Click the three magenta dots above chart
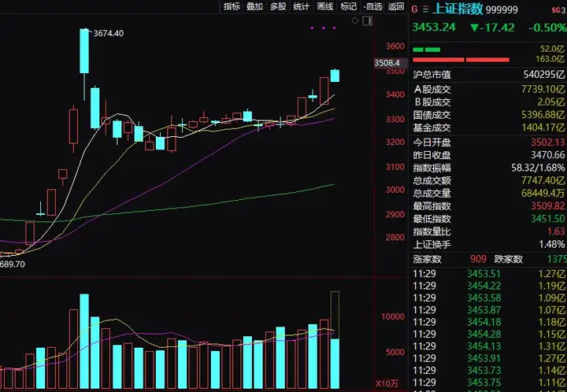This screenshot has width=567, height=392. pyautogui.click(x=323, y=28)
